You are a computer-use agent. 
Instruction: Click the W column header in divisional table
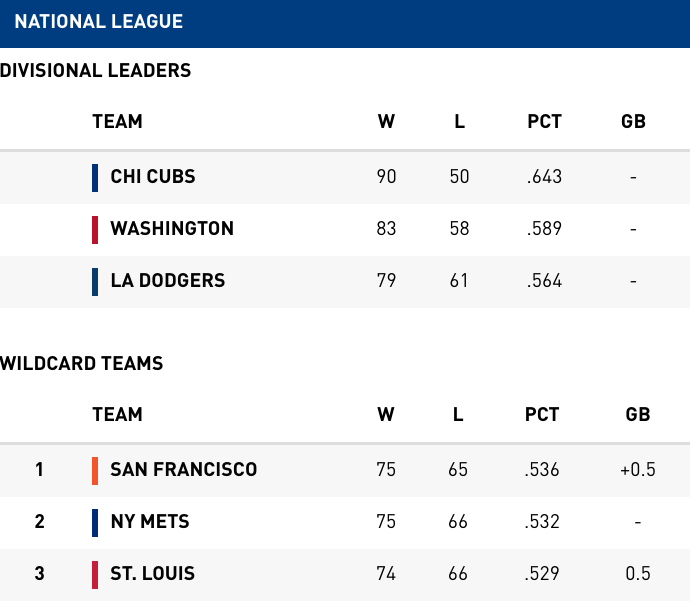(386, 121)
